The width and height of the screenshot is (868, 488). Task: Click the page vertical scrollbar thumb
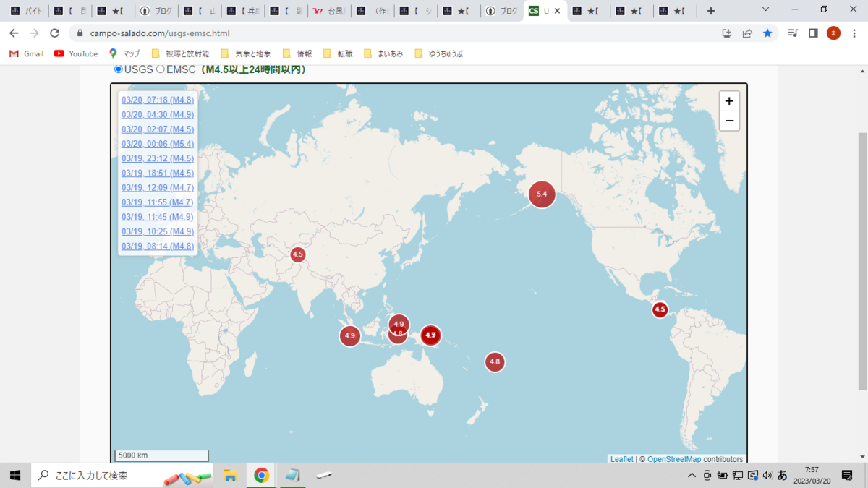(861, 260)
